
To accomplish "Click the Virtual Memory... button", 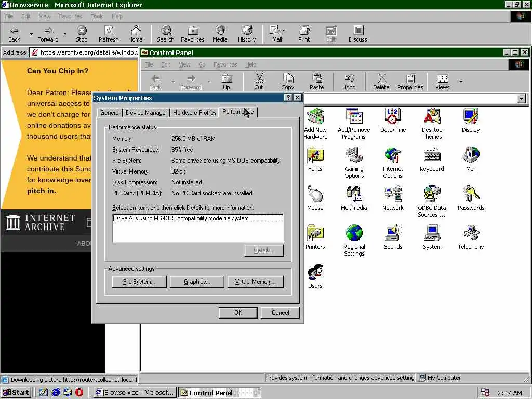I will pos(255,282).
